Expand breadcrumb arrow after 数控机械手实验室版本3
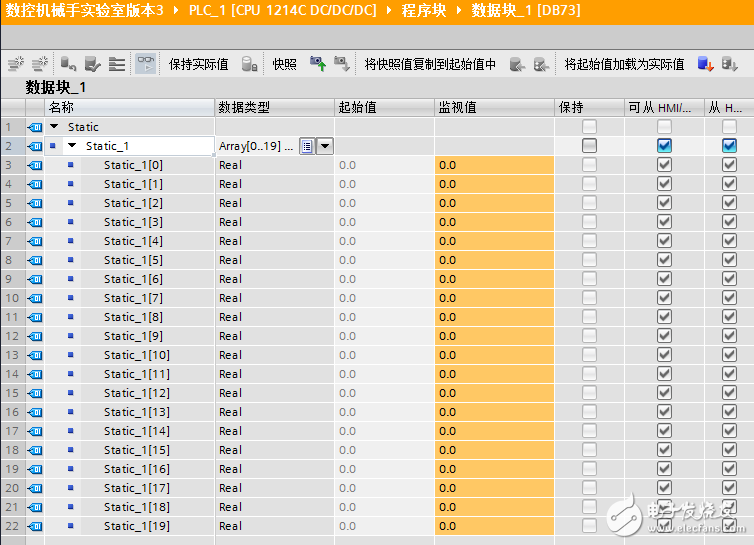The height and width of the screenshot is (545, 754). (176, 10)
